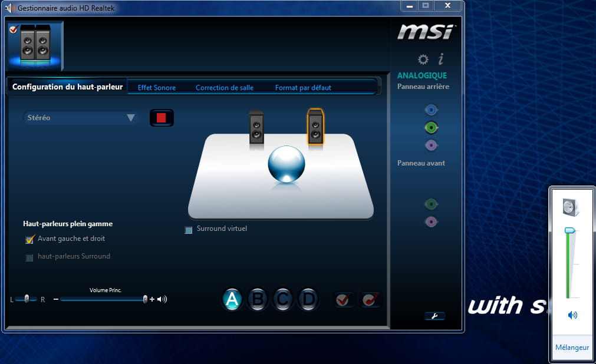The height and width of the screenshot is (364, 596).
Task: Click the L/R balance slider handle
Action: pyautogui.click(x=27, y=299)
